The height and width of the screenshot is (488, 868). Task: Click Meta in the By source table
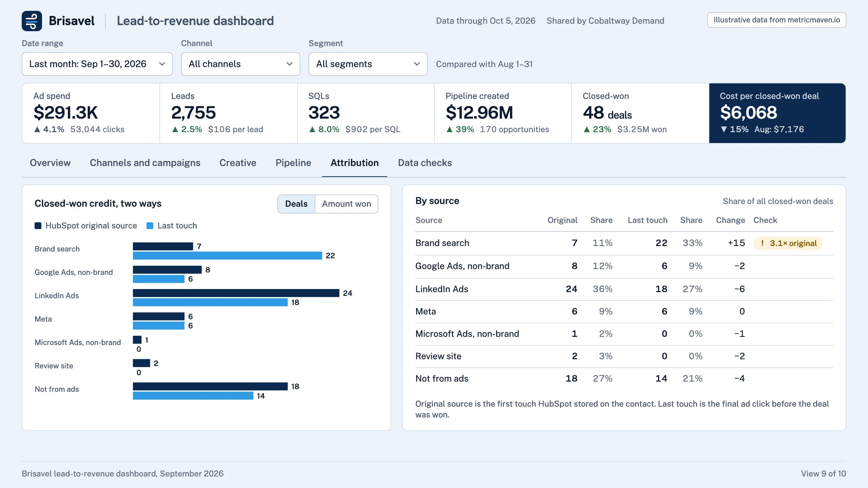click(426, 311)
